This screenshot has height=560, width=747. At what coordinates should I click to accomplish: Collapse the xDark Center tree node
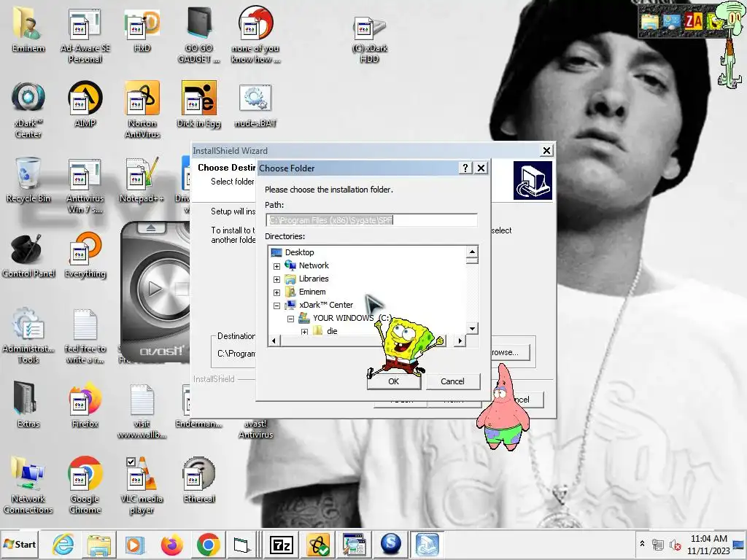point(276,306)
